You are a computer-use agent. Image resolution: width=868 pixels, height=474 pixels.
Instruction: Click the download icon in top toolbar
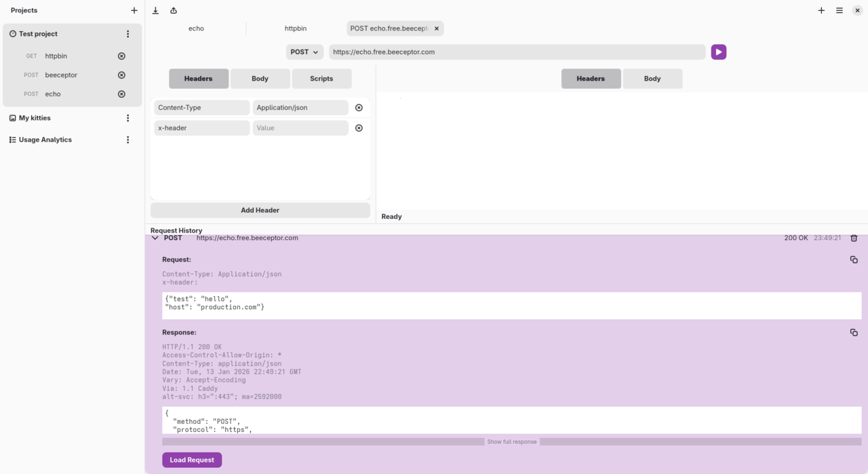point(155,10)
